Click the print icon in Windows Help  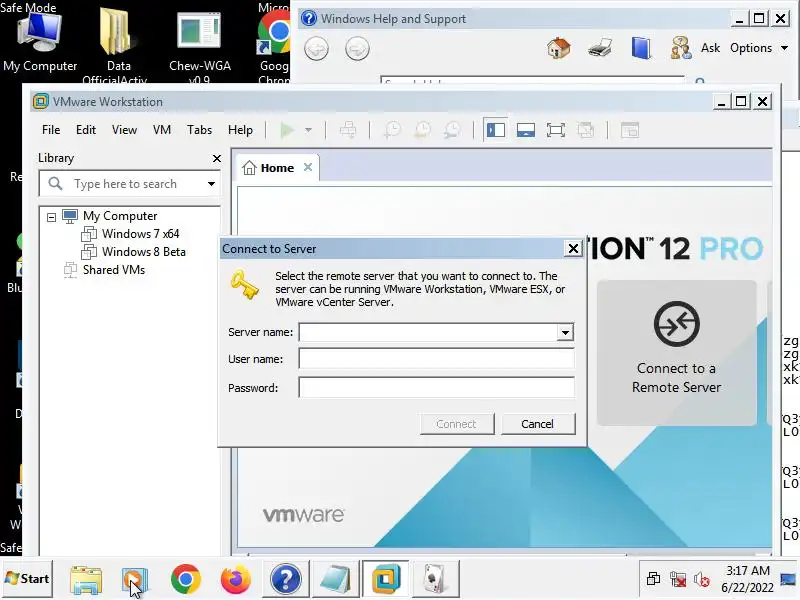point(600,48)
